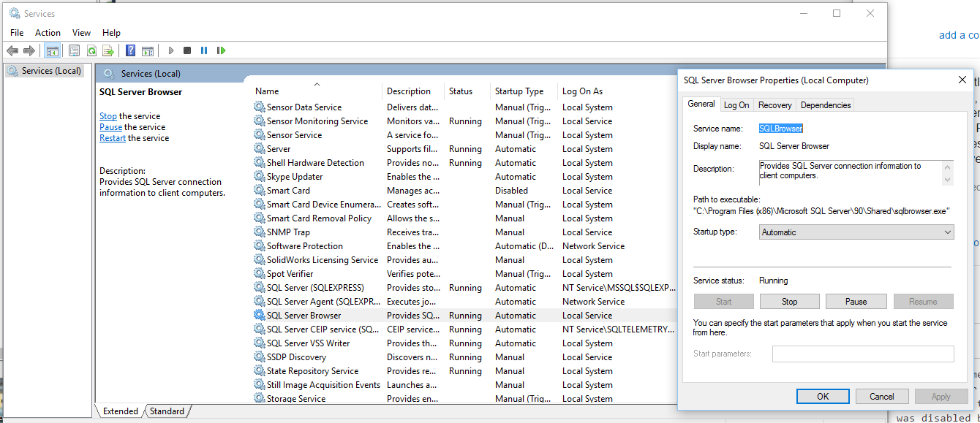Click the Pause Service toolbar icon

204,50
